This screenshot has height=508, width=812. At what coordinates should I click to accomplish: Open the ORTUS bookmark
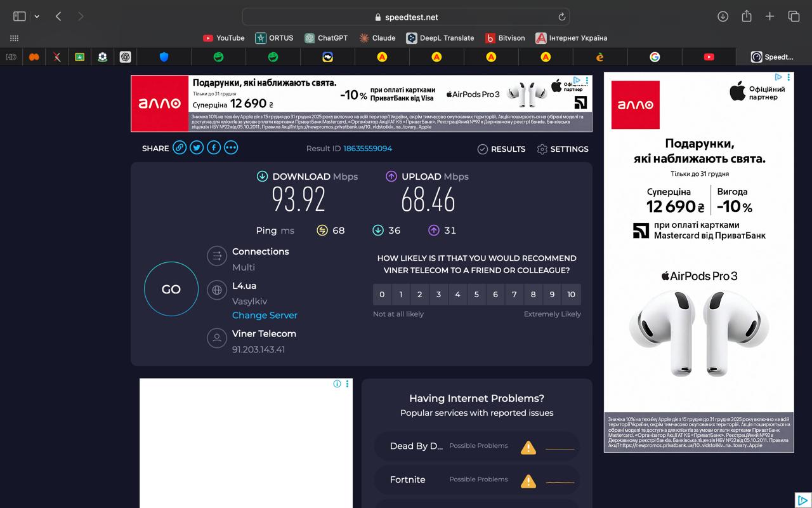(x=274, y=38)
